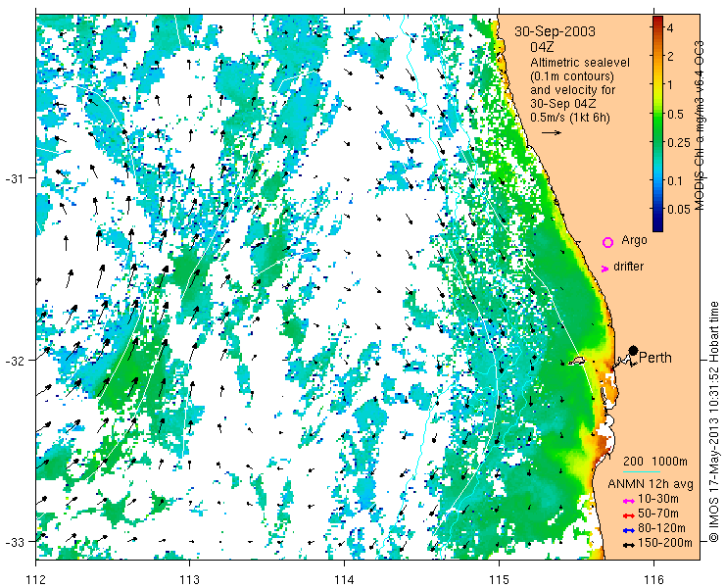Click the chlorophyll colorbar scale
Viewport: 725px width, 588px height.
(657, 123)
